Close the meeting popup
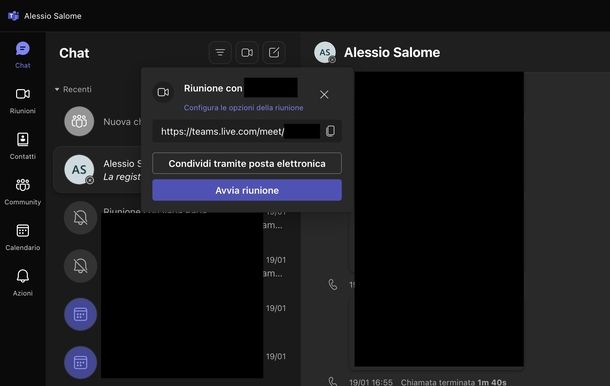The height and width of the screenshot is (386, 610). pos(324,95)
